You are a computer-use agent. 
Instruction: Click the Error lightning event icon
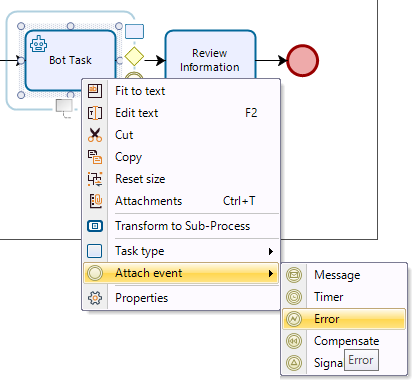coord(294,319)
